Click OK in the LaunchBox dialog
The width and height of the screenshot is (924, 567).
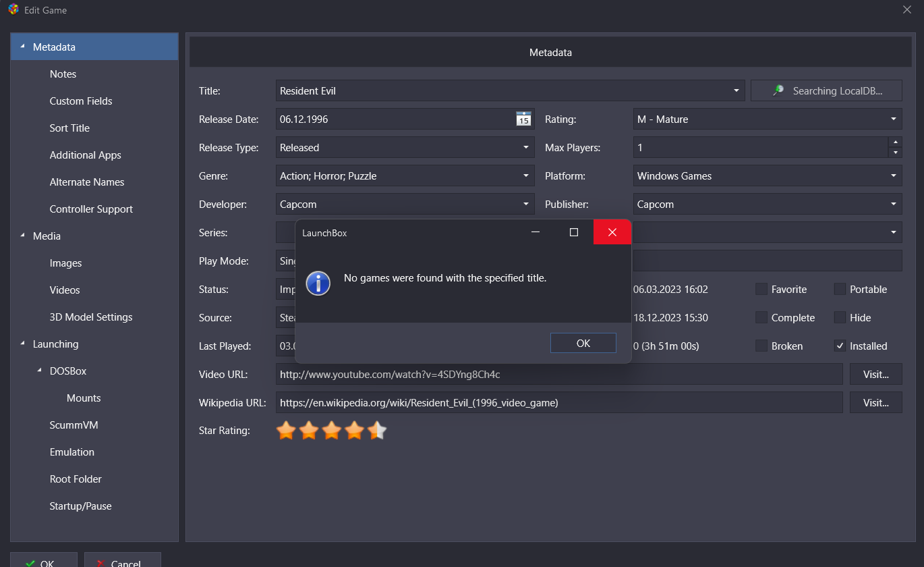tap(583, 343)
